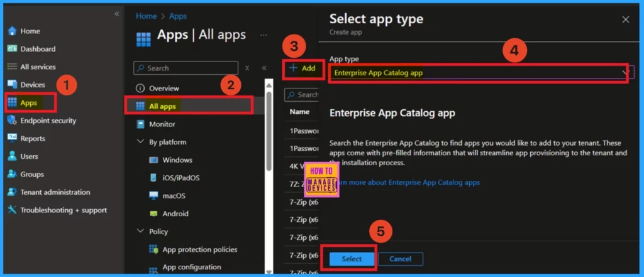
Task: Select the iOS/iPadOS device icon
Action: coord(153,178)
